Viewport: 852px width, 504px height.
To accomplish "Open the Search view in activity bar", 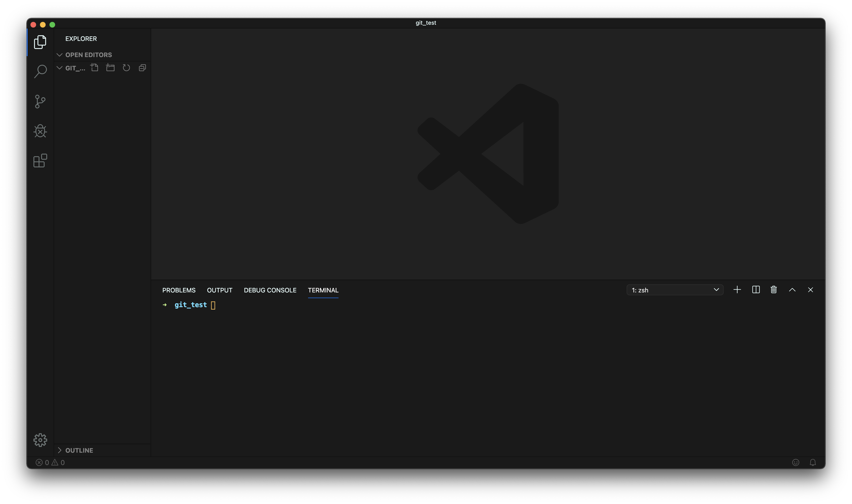I will pyautogui.click(x=40, y=72).
